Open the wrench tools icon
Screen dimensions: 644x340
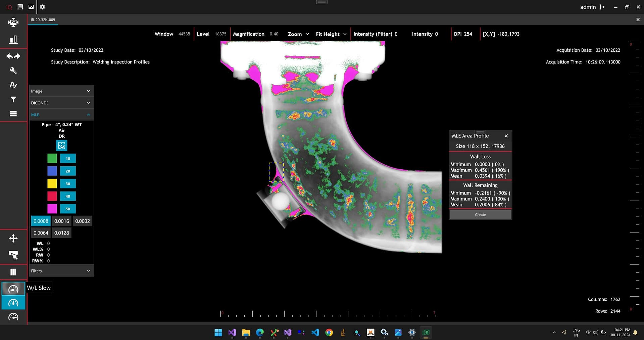(13, 71)
